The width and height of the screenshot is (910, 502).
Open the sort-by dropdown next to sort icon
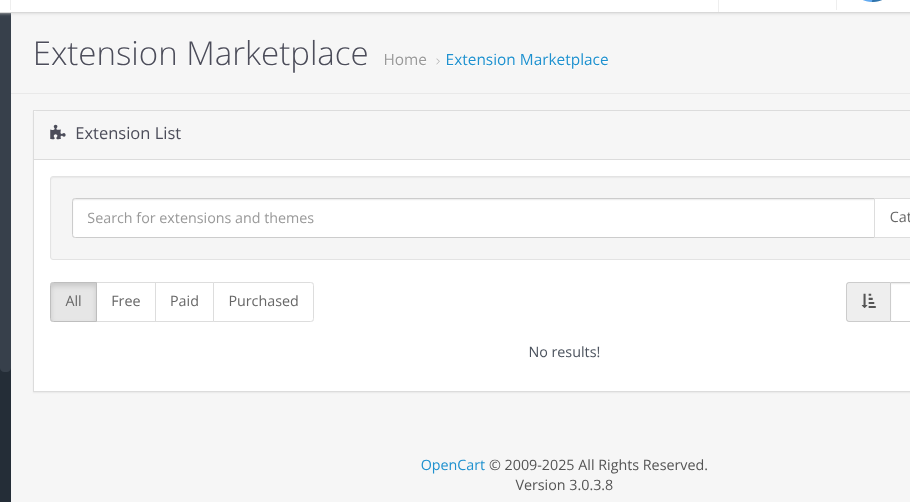tap(900, 301)
